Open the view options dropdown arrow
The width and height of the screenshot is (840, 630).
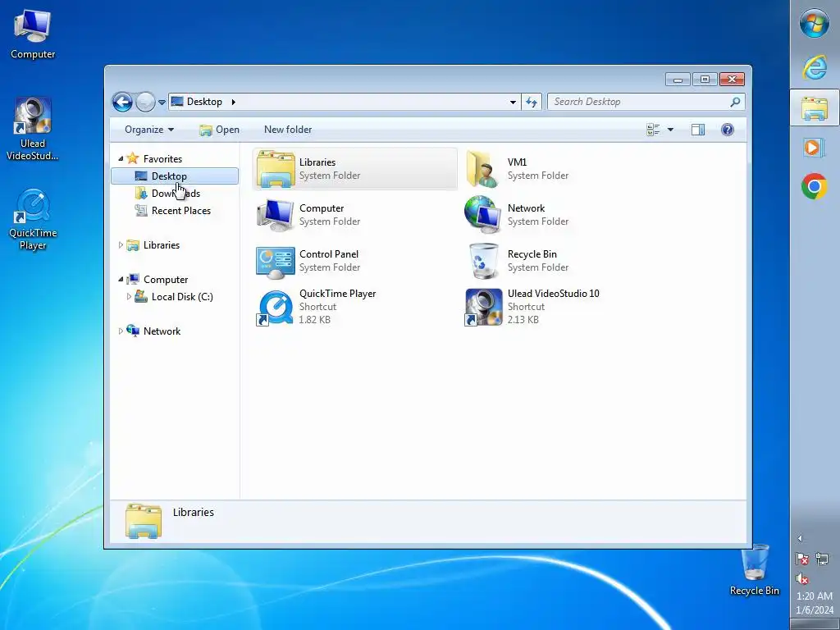670,130
